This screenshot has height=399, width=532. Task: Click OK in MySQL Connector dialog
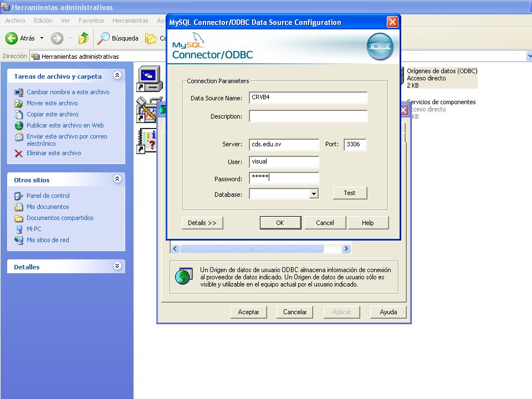[x=280, y=223]
